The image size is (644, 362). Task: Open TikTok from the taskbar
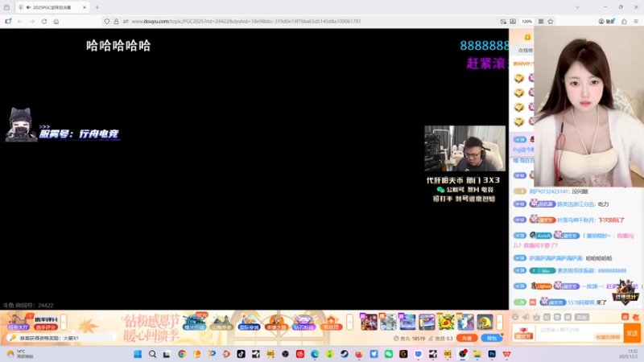(241, 354)
